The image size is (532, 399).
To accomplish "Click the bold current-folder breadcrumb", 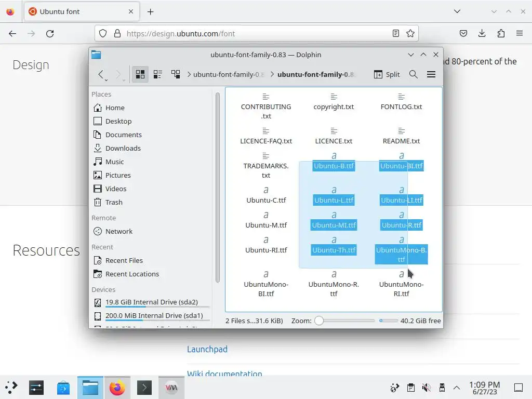I will tap(315, 74).
